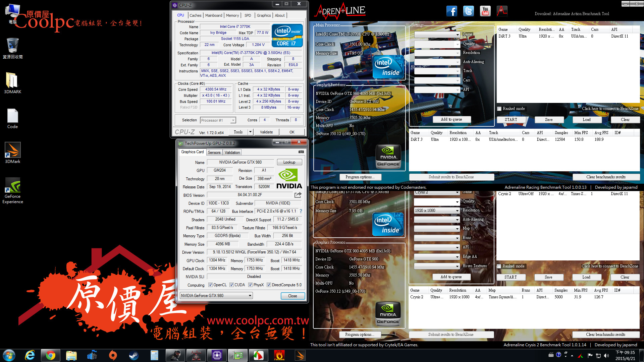Screen dimensions: 644x362
Task: Open Steam from the taskbar
Action: pyautogui.click(x=133, y=355)
